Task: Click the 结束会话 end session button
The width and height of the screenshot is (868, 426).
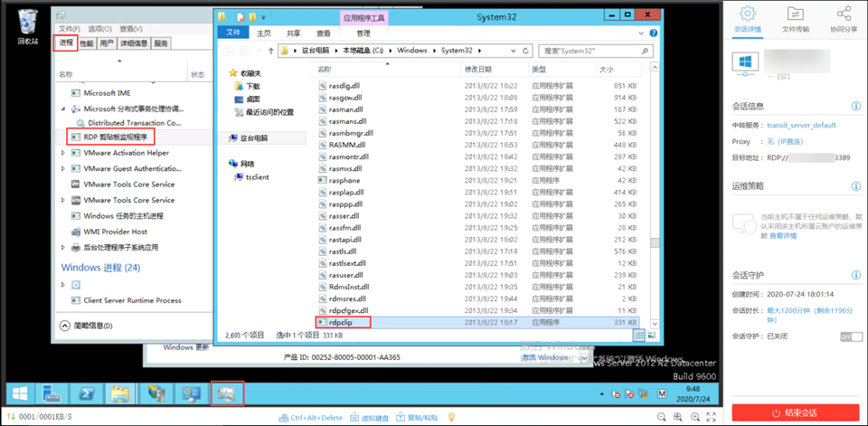Action: (x=796, y=412)
